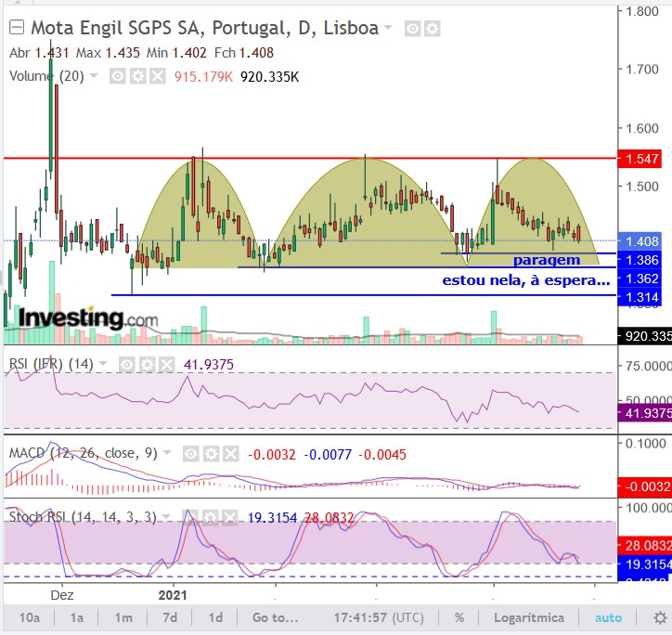Select the 1a time range
The height and width of the screenshot is (635, 672).
pyautogui.click(x=77, y=617)
